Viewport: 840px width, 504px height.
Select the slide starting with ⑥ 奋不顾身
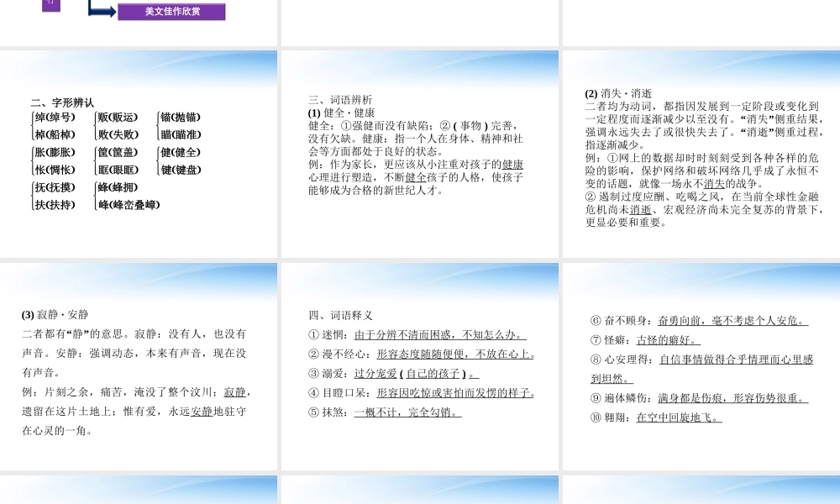701,366
